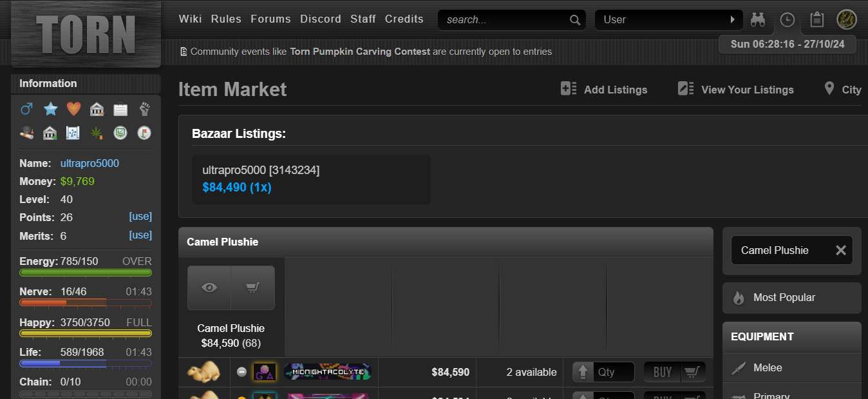Click the clock icon in header
The image size is (868, 399).
(787, 20)
